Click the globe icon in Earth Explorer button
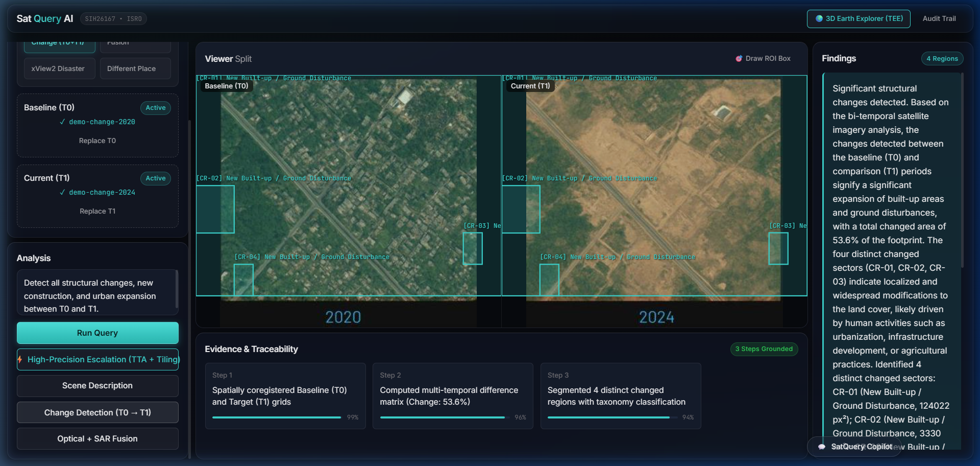The image size is (980, 466). click(819, 19)
